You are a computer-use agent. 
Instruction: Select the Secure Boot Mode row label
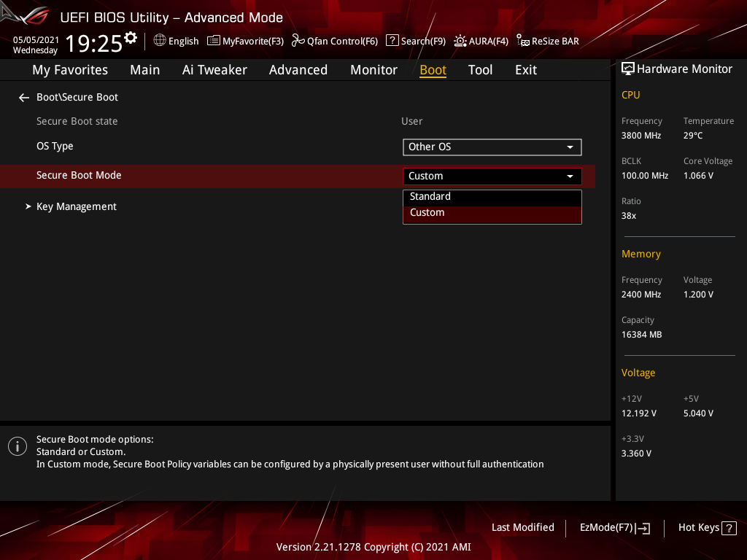pyautogui.click(x=79, y=175)
